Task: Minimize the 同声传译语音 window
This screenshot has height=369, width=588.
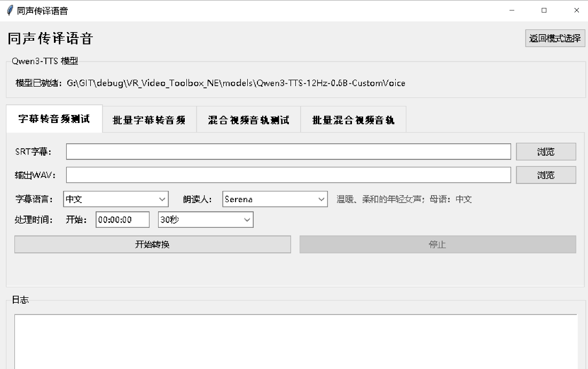Action: tap(512, 11)
